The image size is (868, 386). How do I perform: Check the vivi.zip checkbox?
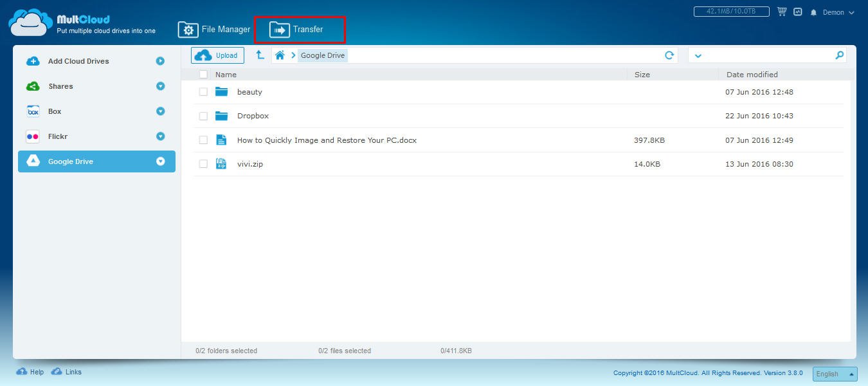tap(203, 164)
